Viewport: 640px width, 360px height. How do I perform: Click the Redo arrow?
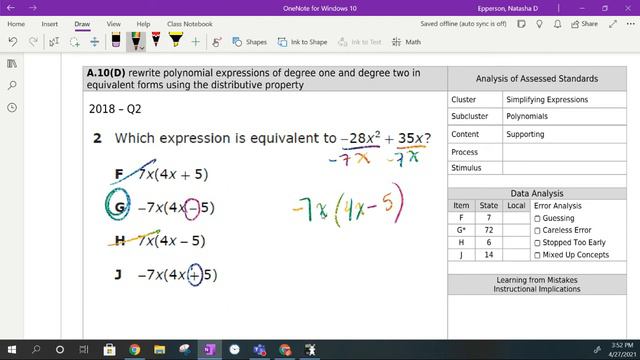pyautogui.click(x=33, y=42)
